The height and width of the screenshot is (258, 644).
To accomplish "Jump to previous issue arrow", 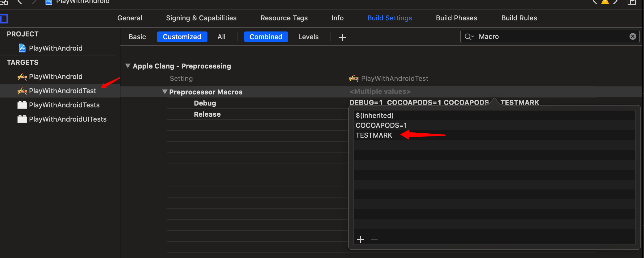I will point(595,2).
